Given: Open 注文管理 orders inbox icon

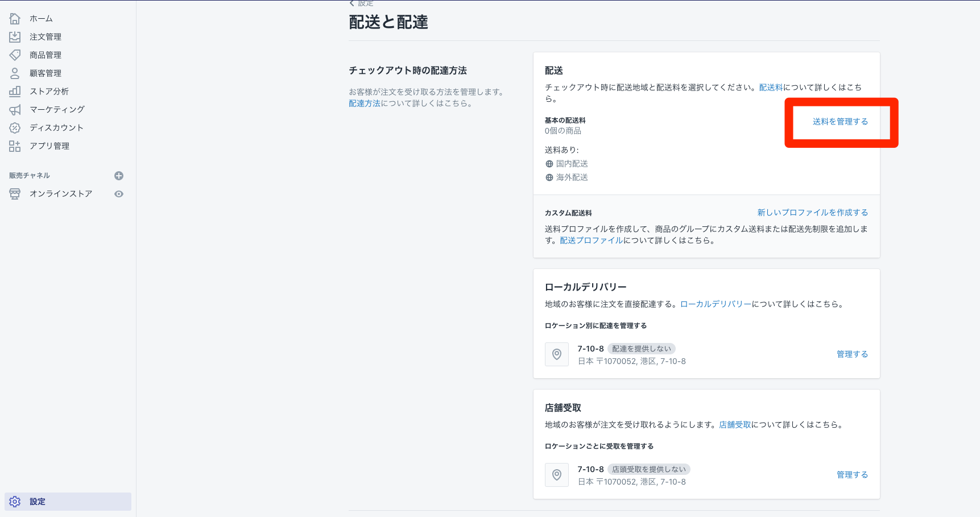Looking at the screenshot, I should pos(15,37).
